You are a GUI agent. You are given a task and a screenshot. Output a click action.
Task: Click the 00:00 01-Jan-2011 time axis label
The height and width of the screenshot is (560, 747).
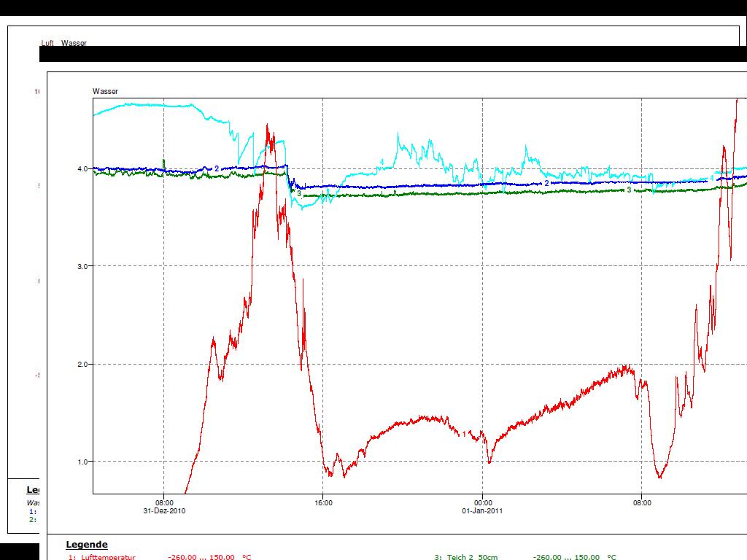(x=483, y=507)
